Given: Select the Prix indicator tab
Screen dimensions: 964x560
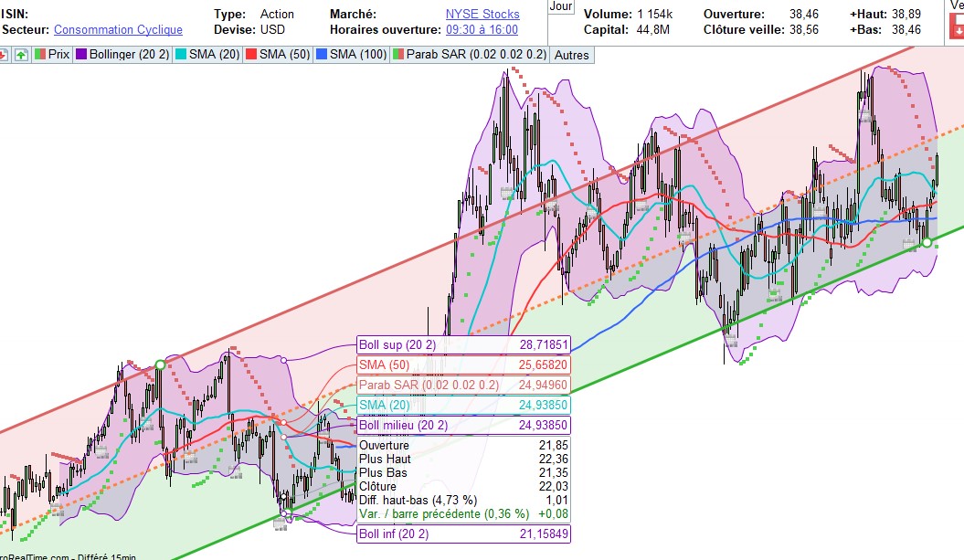Looking at the screenshot, I should click(x=52, y=54).
